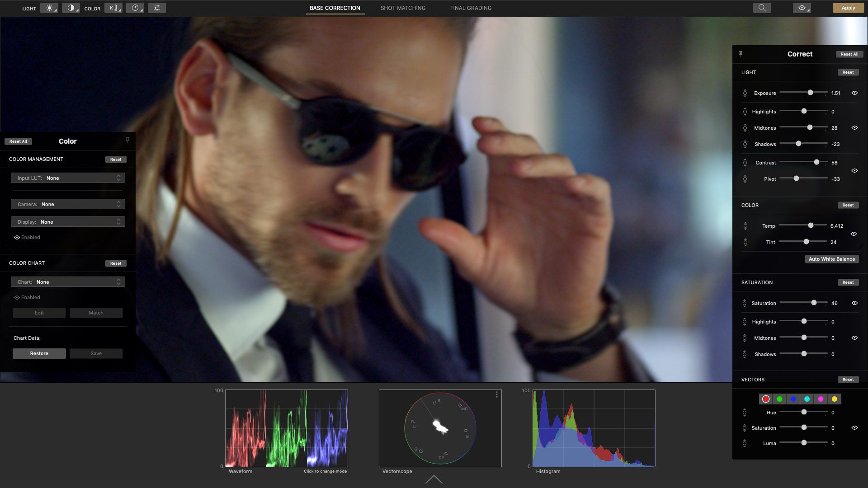Click Reset All in Correct panel
The image size is (868, 488).
click(848, 54)
